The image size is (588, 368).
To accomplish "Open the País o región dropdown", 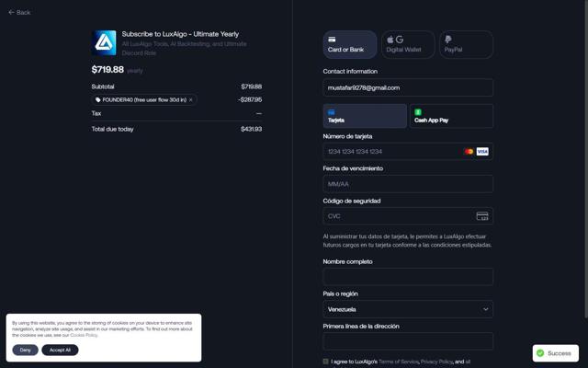I will tap(408, 309).
